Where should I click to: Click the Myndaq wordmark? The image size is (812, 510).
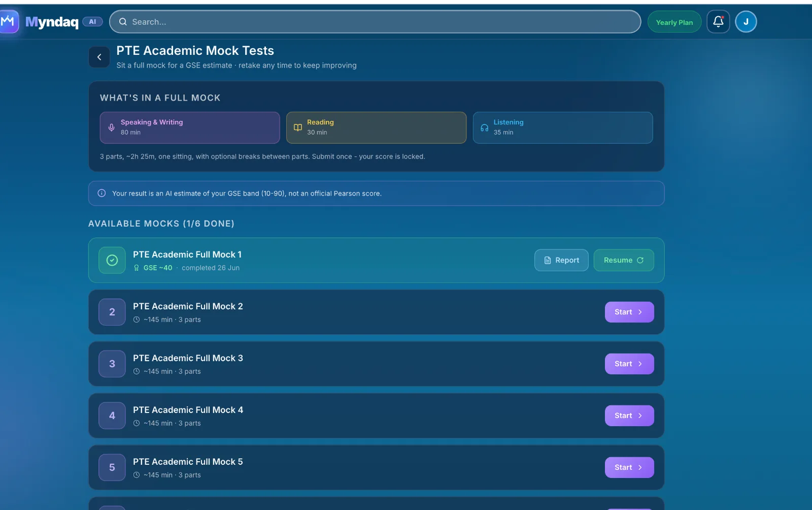pos(52,22)
